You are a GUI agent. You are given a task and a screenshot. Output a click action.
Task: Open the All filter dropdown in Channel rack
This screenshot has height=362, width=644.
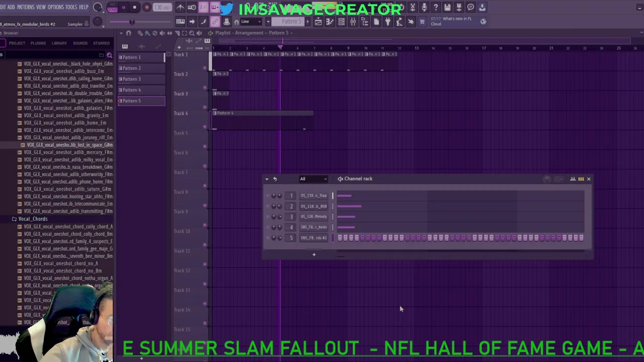point(313,179)
